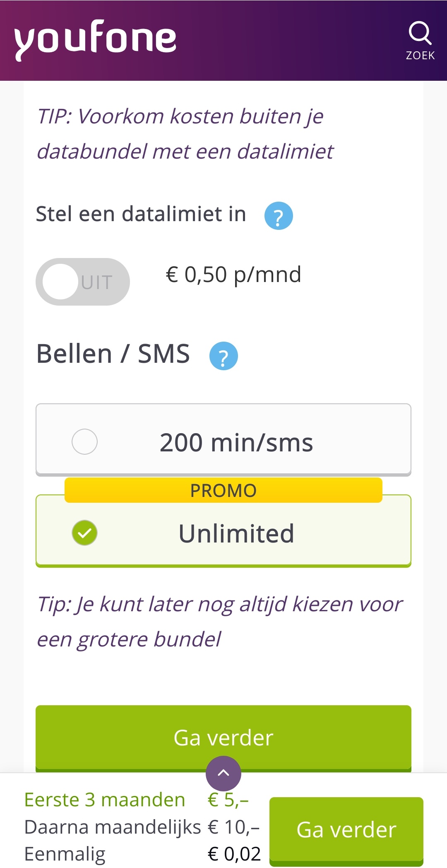Click the ZOEK label in header
This screenshot has height=868, width=447.
[x=420, y=55]
